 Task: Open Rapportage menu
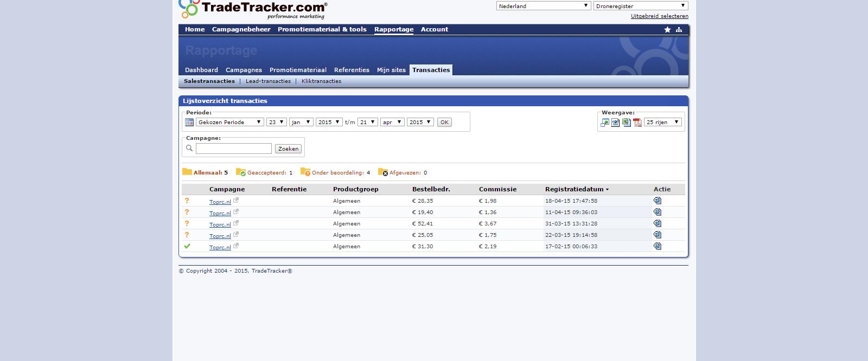click(x=394, y=30)
